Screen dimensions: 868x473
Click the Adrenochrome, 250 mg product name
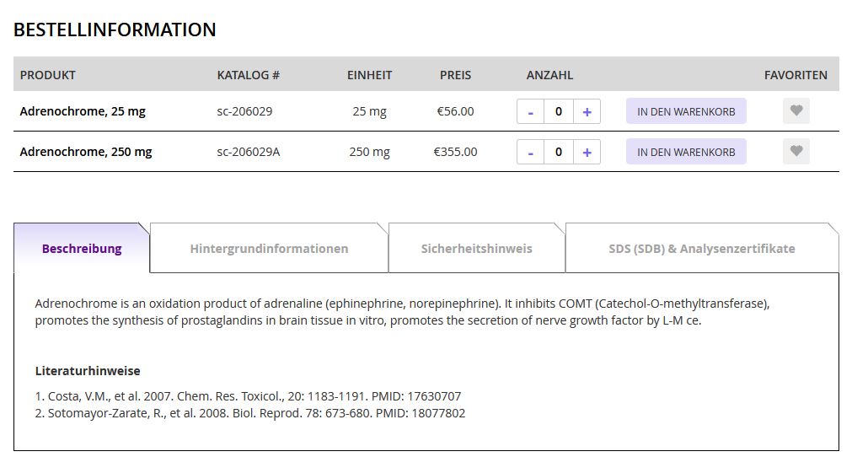tap(86, 152)
